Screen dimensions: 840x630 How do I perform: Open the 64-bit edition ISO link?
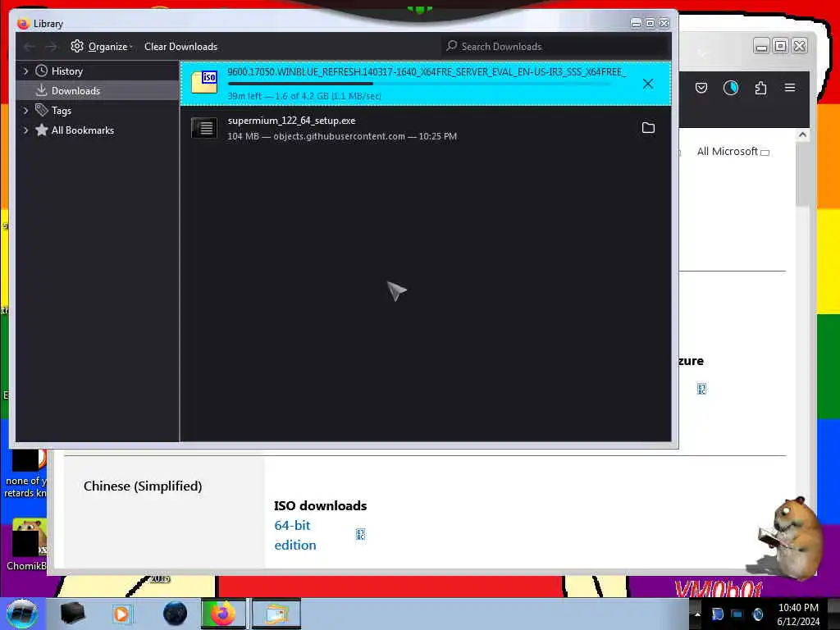295,535
